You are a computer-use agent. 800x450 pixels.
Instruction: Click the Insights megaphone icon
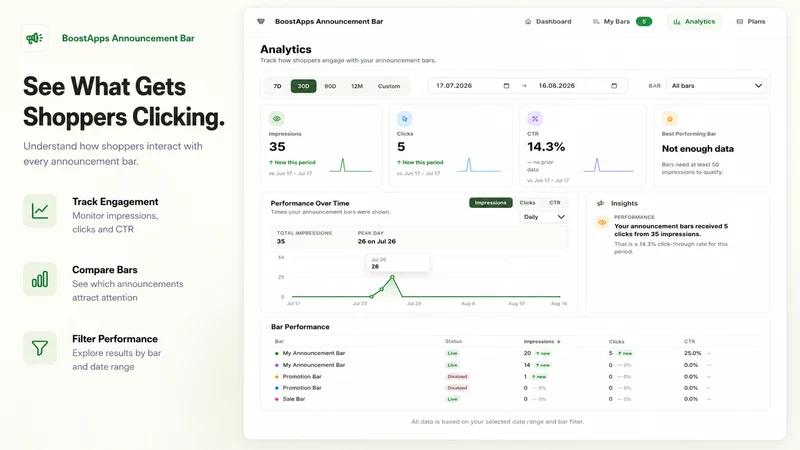pos(601,203)
